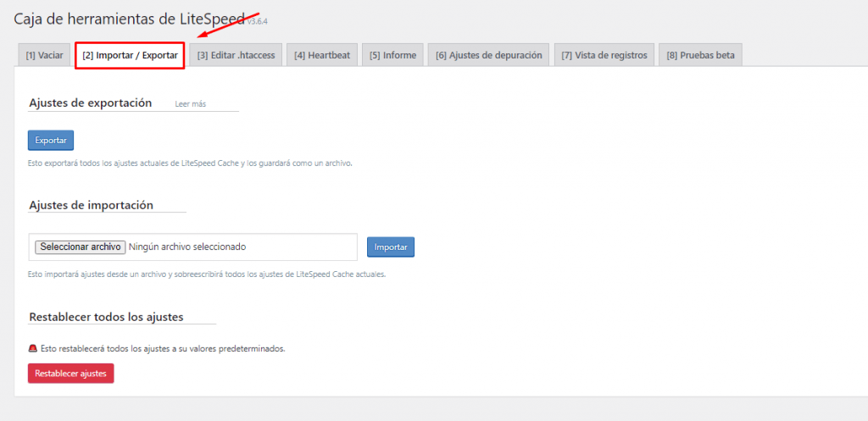Select the [2] Importar / Exportar tab

click(x=130, y=55)
